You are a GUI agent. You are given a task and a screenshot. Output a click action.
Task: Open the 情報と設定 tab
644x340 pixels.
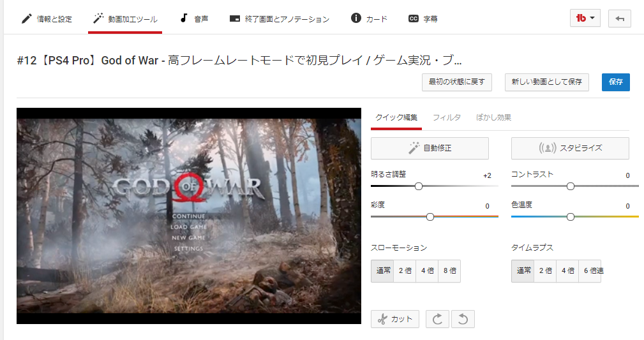coord(47,19)
